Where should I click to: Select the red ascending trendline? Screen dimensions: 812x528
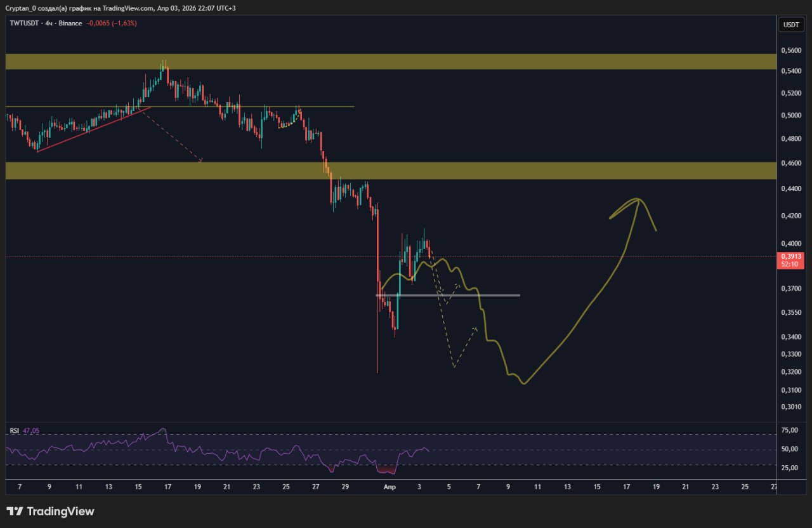click(94, 130)
